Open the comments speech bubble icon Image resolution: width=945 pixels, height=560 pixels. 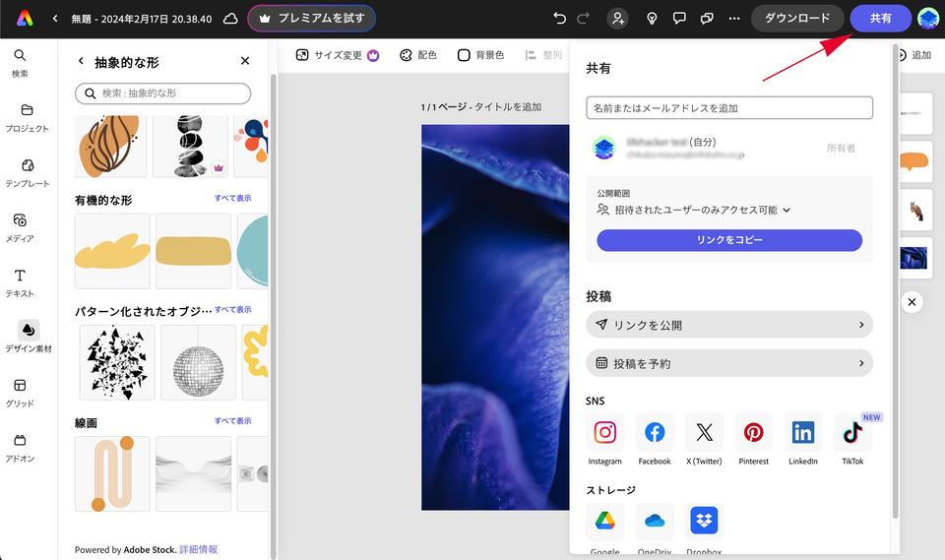point(679,18)
